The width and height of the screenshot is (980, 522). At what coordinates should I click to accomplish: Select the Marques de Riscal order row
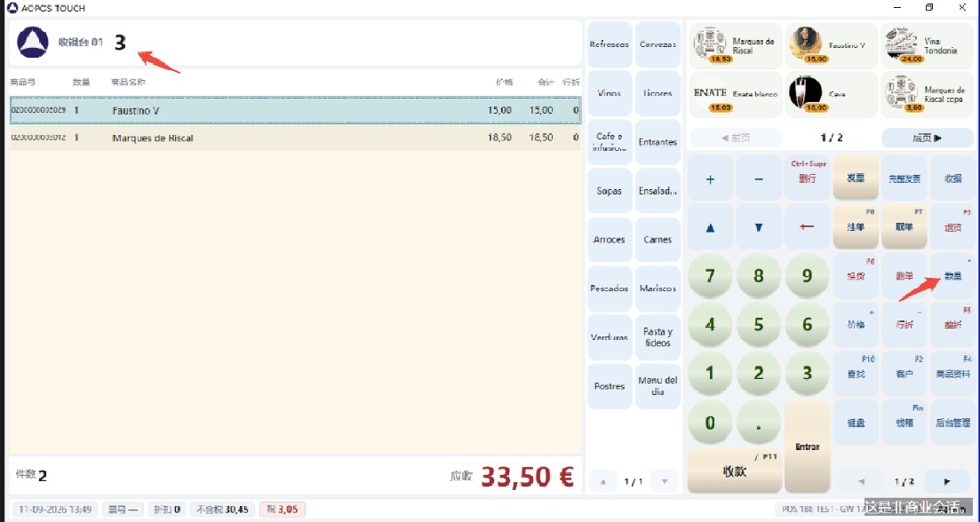[295, 138]
